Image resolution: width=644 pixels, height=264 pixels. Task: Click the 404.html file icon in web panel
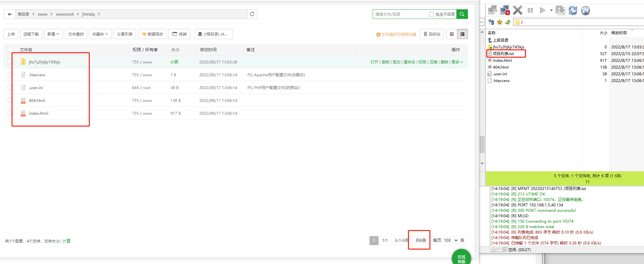click(23, 100)
